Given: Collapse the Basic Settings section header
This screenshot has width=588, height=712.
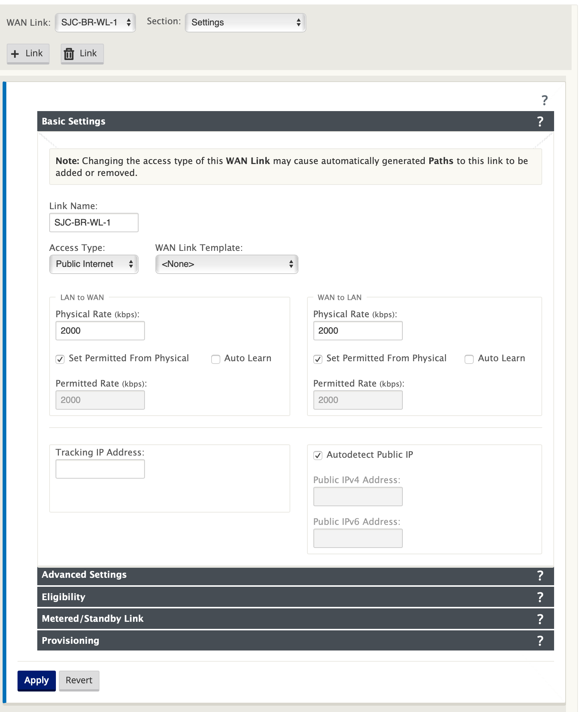Looking at the screenshot, I should click(295, 121).
